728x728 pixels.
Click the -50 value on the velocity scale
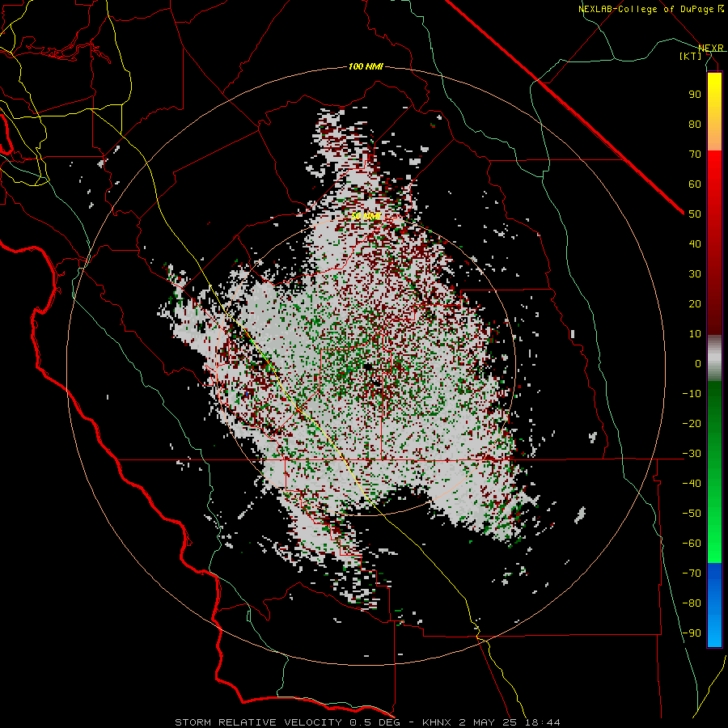pos(692,514)
